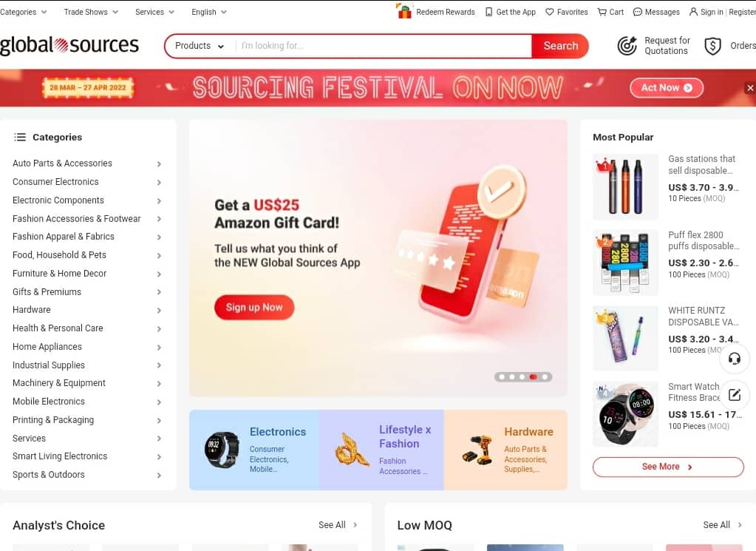
Task: Click the Sign up Now button
Action: coord(254,308)
